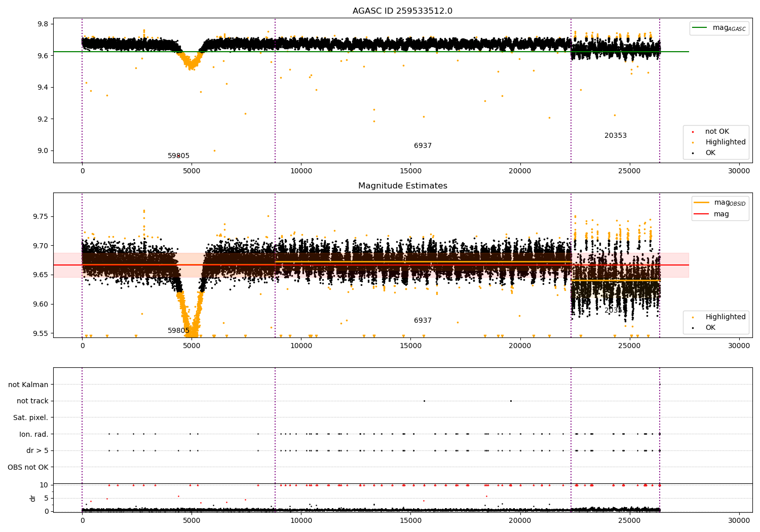Click the title 'AGASC ID 259533512.0'
This screenshot has width=760, height=532.
pos(402,11)
